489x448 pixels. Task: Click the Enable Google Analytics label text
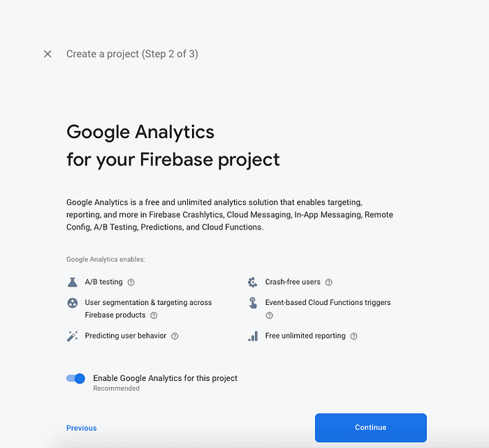(165, 378)
